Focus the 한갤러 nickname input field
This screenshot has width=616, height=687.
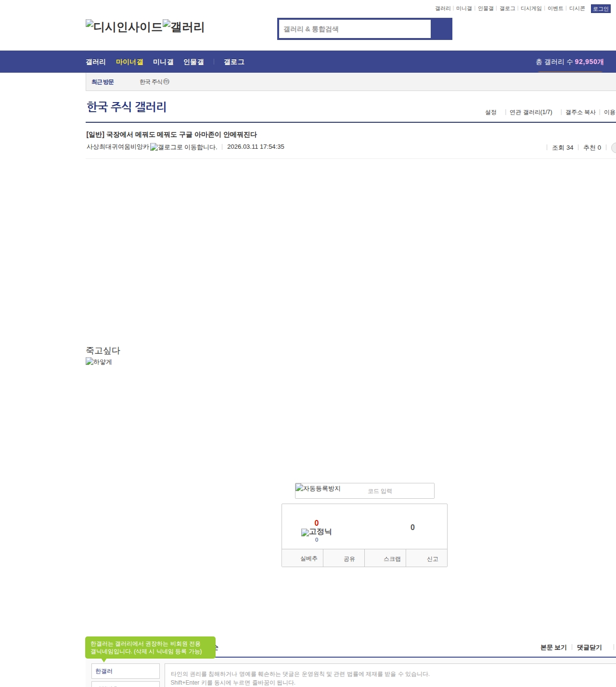(126, 671)
